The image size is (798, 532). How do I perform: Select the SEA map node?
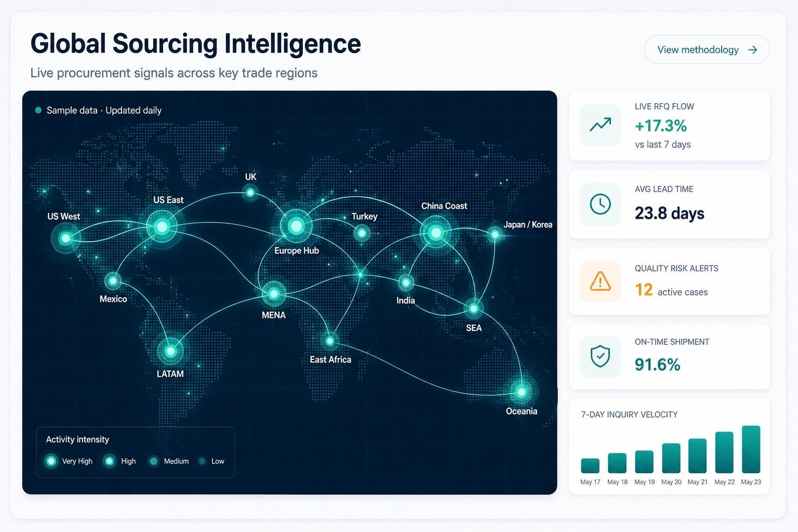pos(473,309)
